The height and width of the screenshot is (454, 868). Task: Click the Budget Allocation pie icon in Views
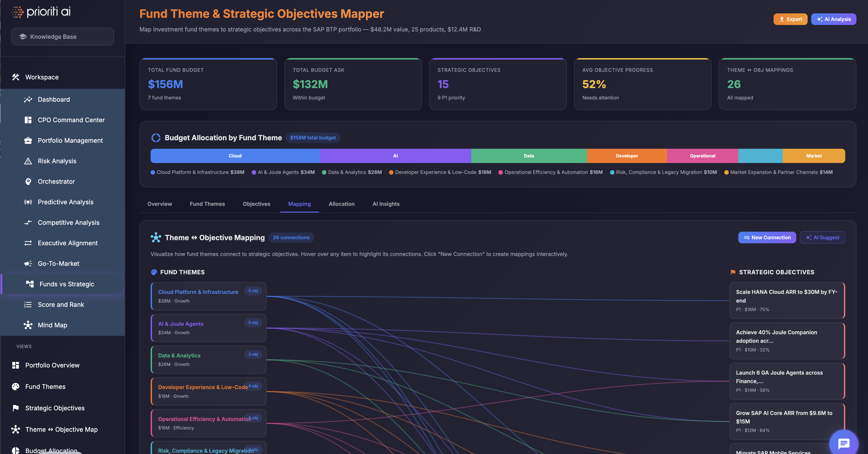(x=16, y=450)
